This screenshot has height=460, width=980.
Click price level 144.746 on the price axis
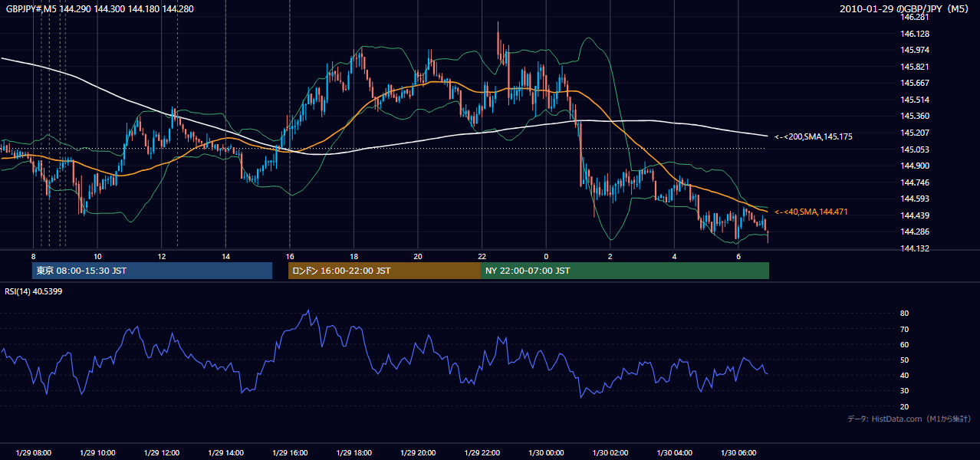pyautogui.click(x=915, y=182)
